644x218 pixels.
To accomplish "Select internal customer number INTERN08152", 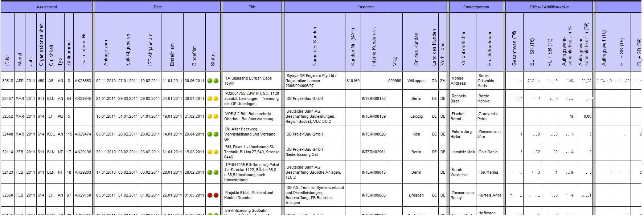I will tap(374, 98).
